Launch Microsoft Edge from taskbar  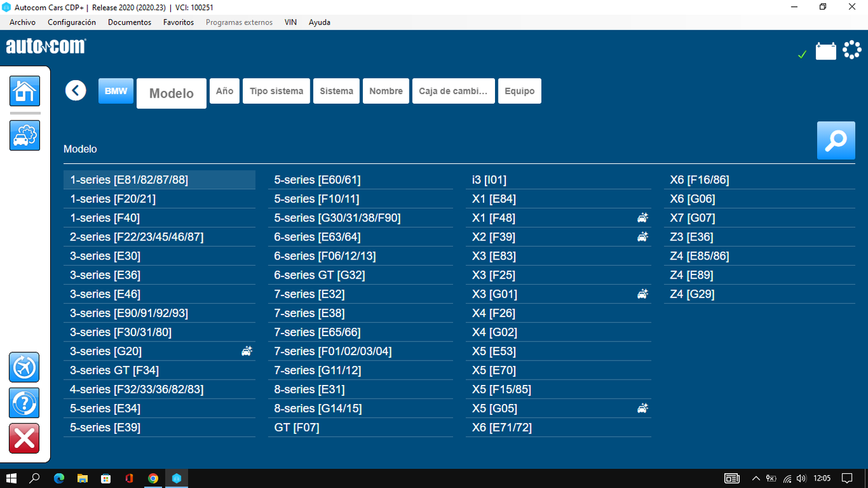59,479
